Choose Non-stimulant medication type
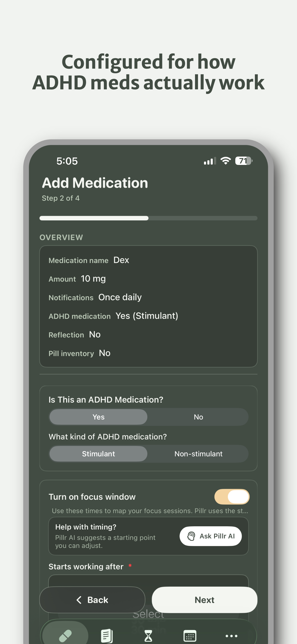Viewport: 297px width, 644px height. [198, 454]
